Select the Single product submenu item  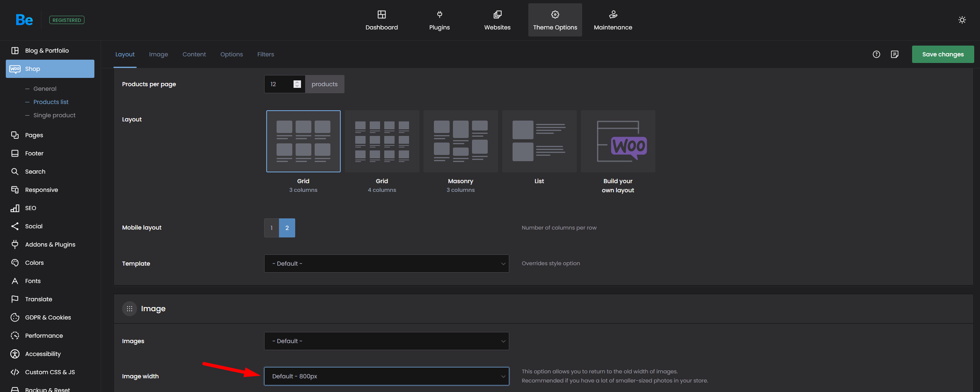pos(54,115)
